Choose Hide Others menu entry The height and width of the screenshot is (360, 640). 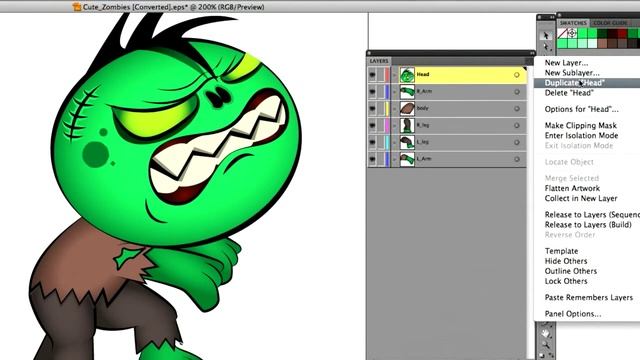pos(566,261)
